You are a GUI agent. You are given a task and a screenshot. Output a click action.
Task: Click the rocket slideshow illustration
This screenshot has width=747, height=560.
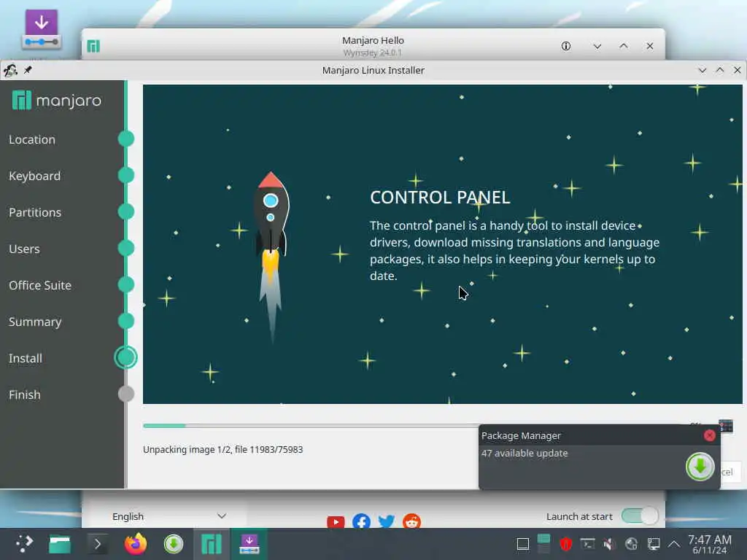(271, 257)
